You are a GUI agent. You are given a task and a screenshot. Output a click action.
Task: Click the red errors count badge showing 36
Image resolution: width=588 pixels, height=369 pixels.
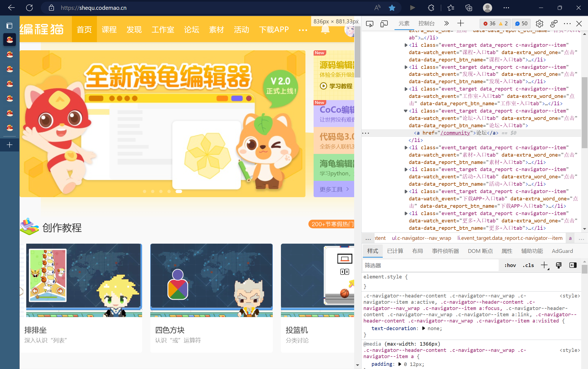coord(489,24)
